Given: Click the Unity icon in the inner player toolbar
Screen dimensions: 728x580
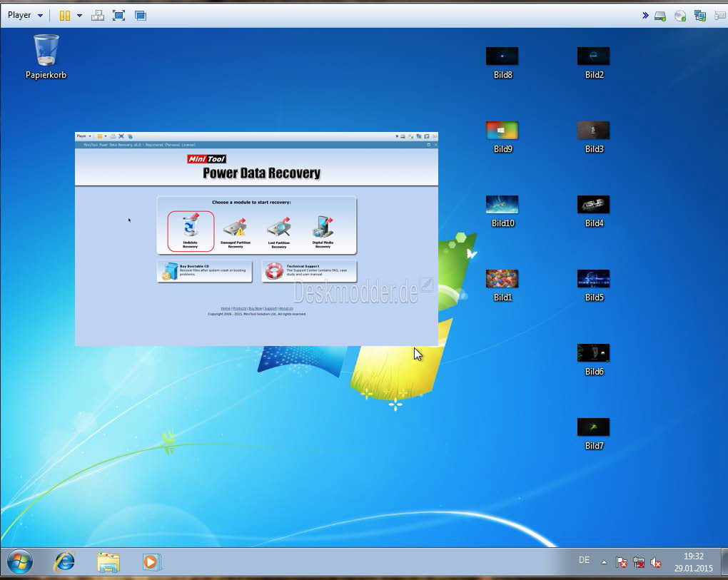Looking at the screenshot, I should (x=130, y=136).
